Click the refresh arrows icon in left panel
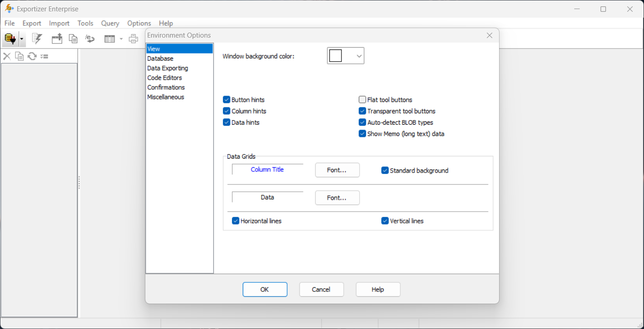The image size is (644, 329). [x=32, y=56]
